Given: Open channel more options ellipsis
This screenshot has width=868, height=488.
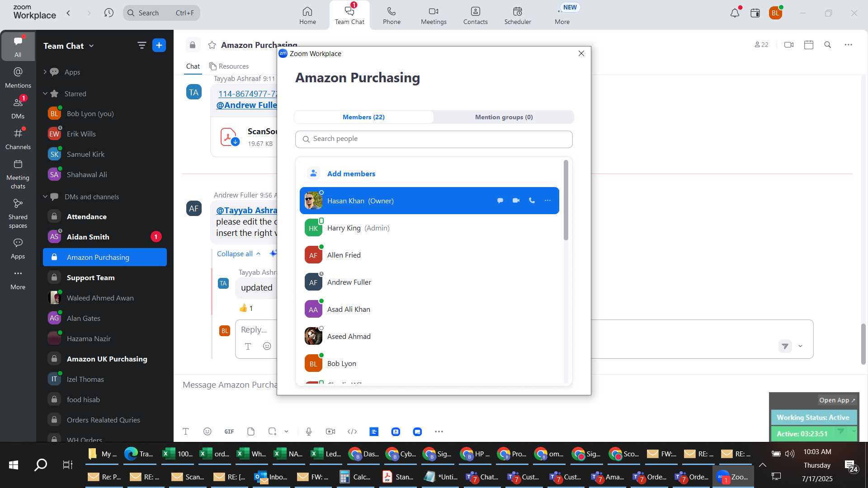Looking at the screenshot, I should click(849, 45).
